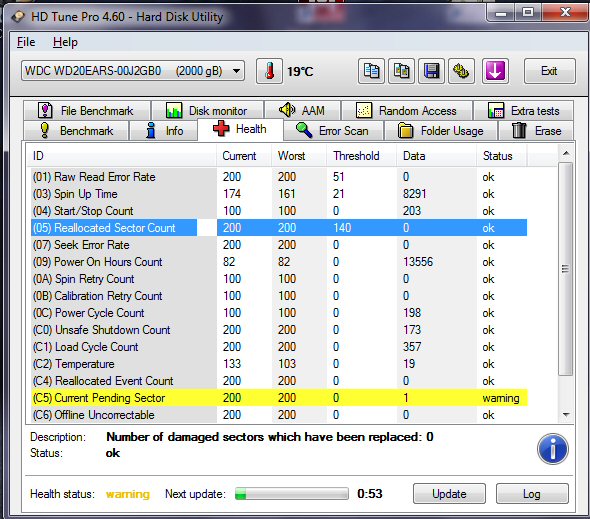This screenshot has height=519, width=590.
Task: Select the Health tab
Action: tap(240, 129)
